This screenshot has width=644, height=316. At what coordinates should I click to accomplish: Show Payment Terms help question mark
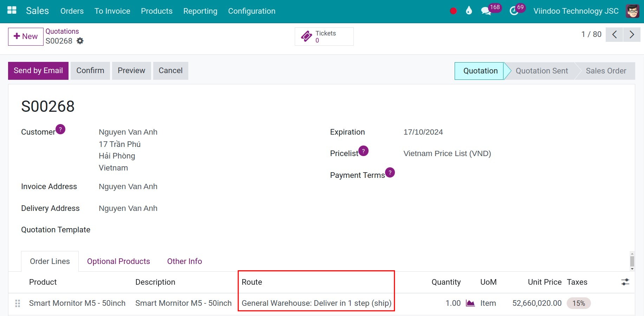point(390,173)
